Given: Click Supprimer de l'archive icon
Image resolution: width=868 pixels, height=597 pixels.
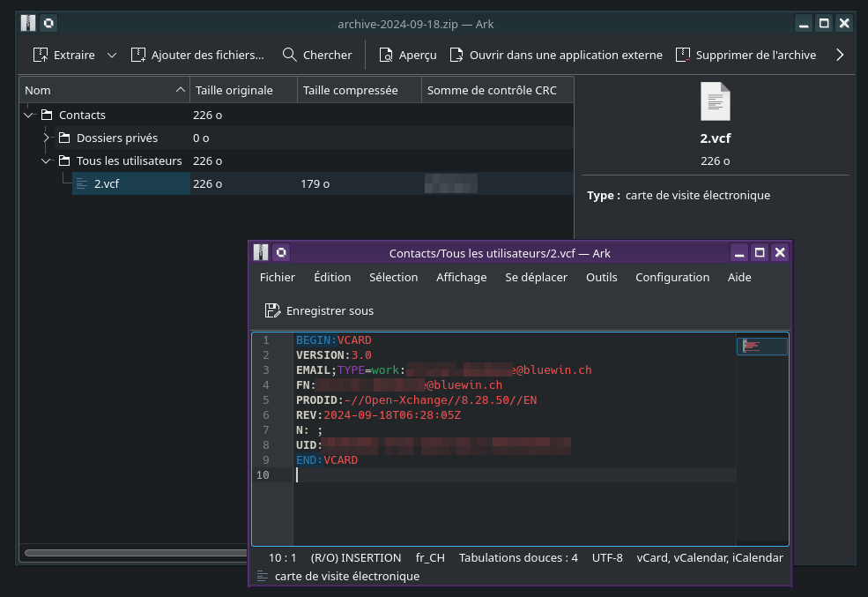Looking at the screenshot, I should pyautogui.click(x=683, y=55).
